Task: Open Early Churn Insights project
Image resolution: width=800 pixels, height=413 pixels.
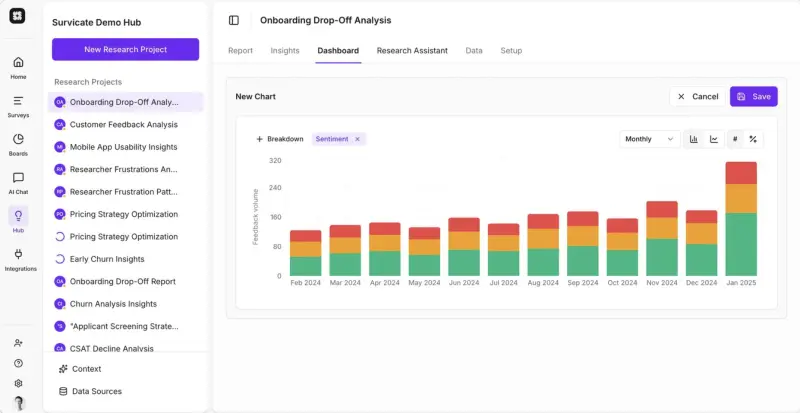Action: [x=126, y=259]
